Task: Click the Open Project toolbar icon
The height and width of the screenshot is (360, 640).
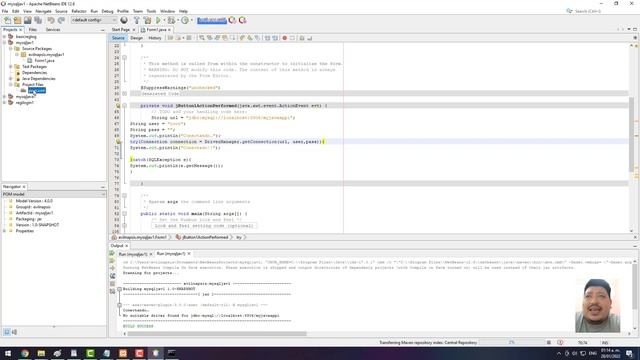Action: pos(27,20)
